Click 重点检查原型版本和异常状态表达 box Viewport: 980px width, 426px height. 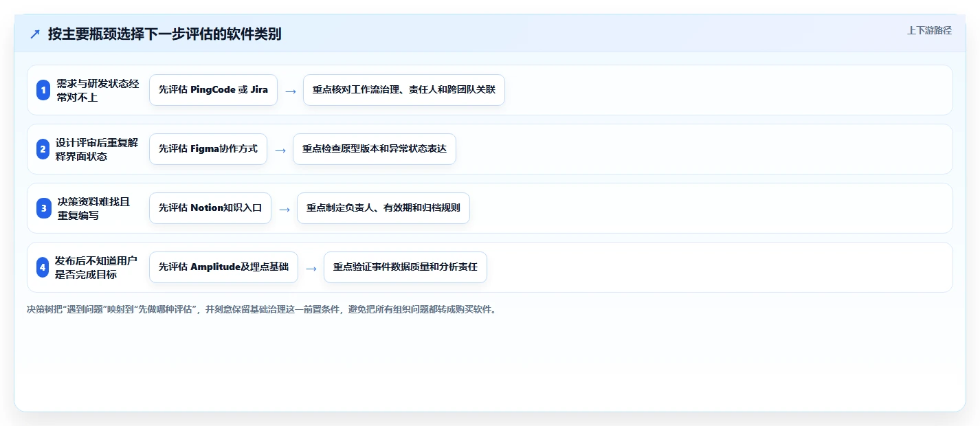[375, 149]
